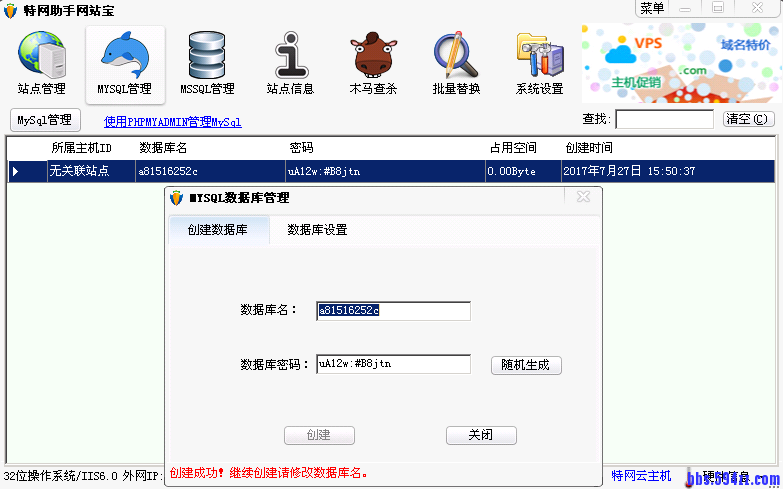
Task: Select the 0.00Byte cell
Action: [x=523, y=171]
